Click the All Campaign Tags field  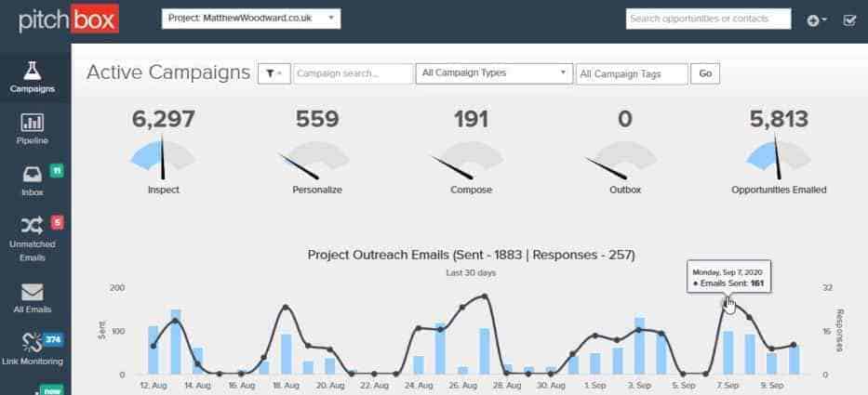(632, 74)
